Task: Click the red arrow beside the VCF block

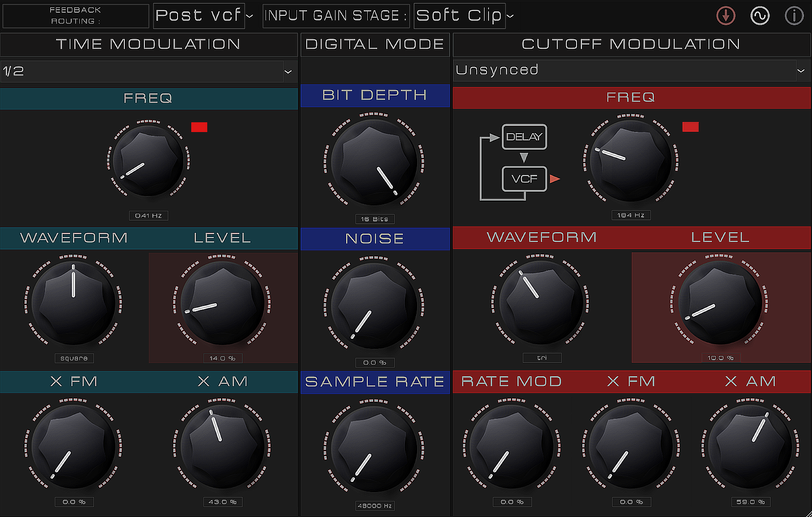Action: click(554, 179)
